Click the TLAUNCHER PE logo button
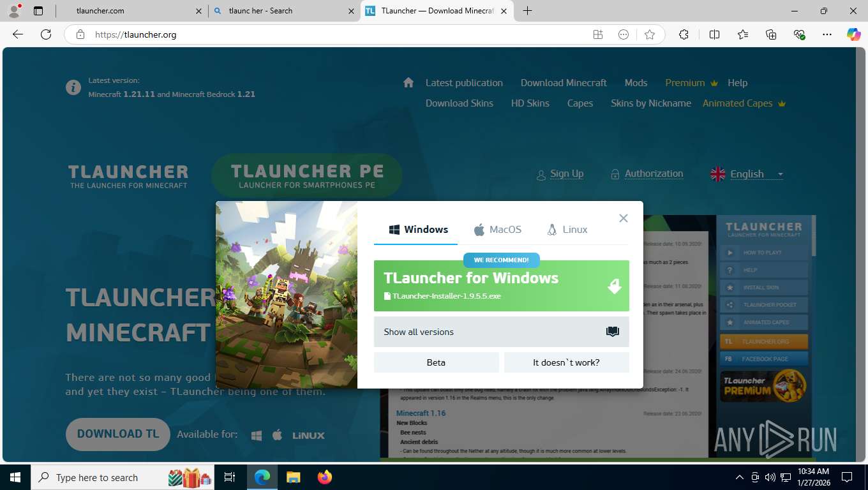Screen dimensions: 868x490 (x=307, y=175)
